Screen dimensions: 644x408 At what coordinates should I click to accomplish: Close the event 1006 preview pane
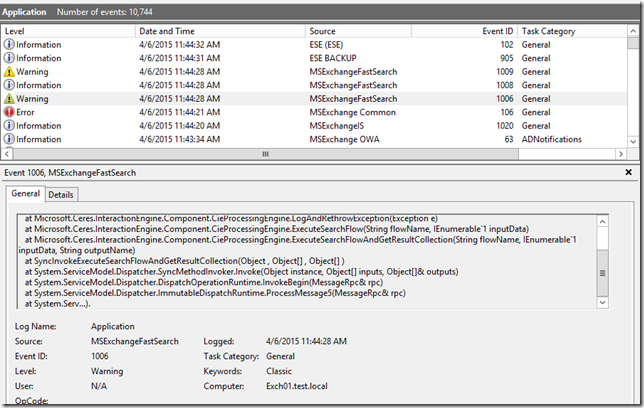click(628, 172)
